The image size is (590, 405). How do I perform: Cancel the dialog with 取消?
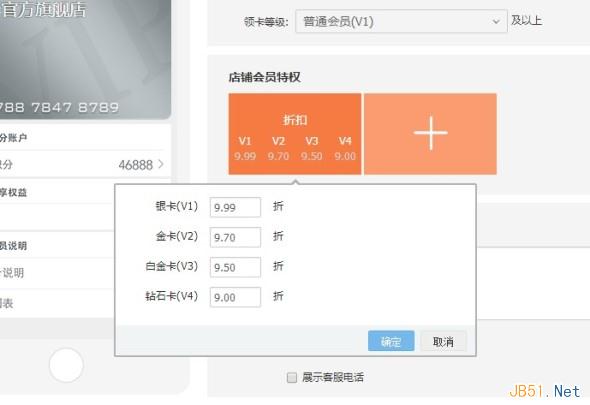click(443, 341)
